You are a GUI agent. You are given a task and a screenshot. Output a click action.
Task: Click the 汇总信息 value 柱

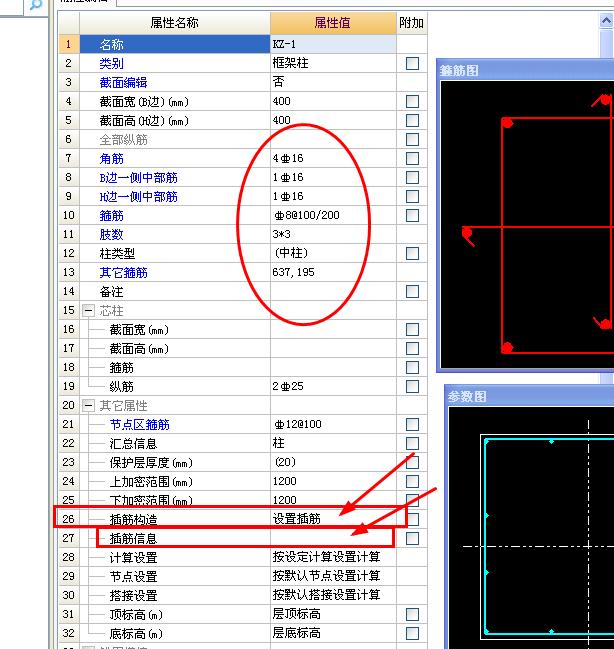(x=333, y=443)
